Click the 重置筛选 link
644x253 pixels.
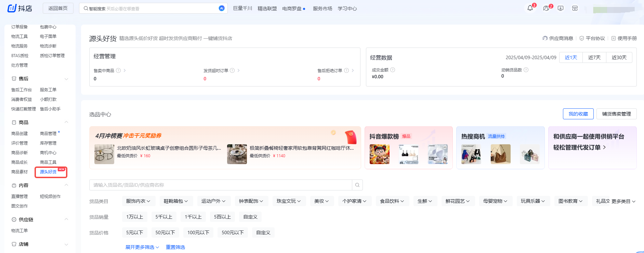[175, 247]
